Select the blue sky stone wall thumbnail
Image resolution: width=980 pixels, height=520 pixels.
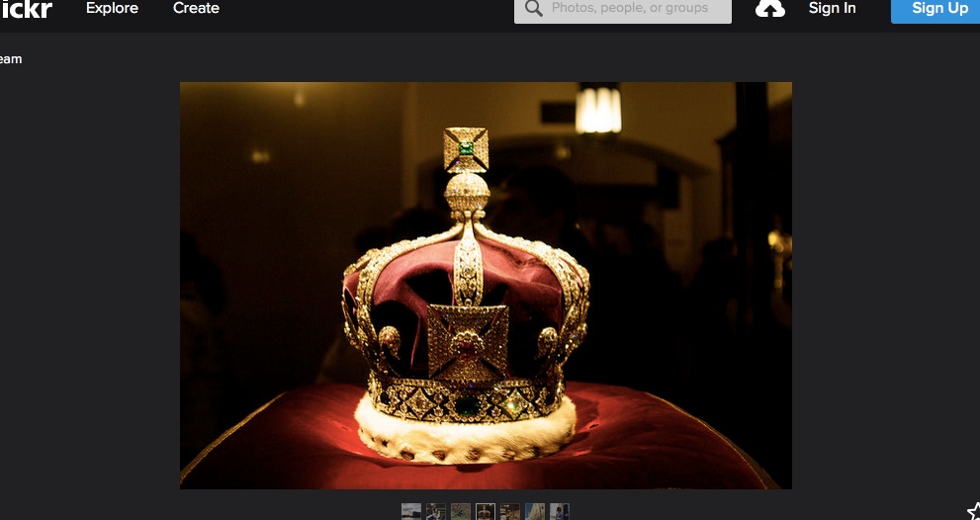tap(535, 512)
